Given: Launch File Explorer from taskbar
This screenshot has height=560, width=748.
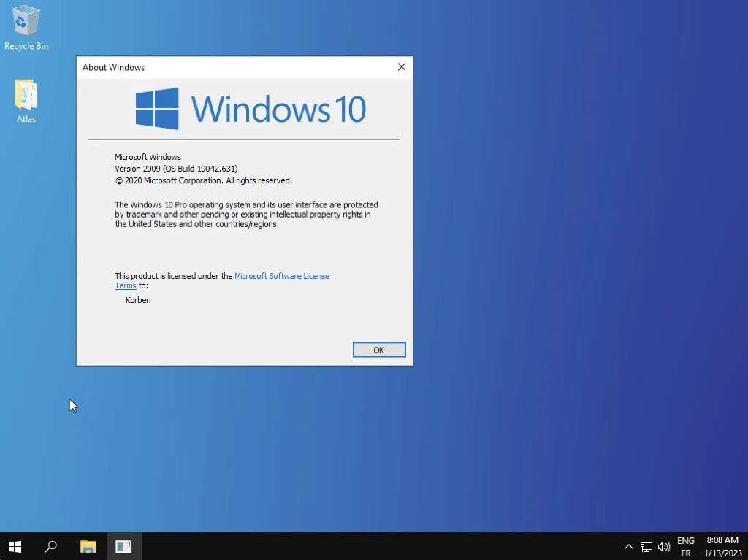Looking at the screenshot, I should [88, 547].
